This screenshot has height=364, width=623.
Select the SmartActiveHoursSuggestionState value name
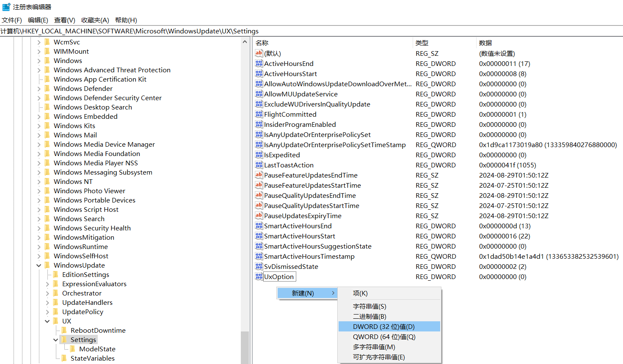(318, 246)
